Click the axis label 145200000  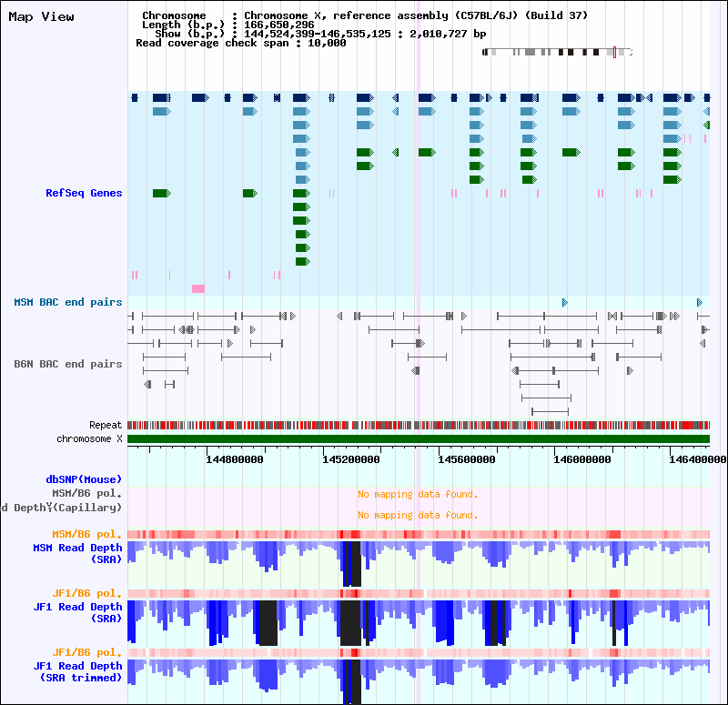coord(351,459)
